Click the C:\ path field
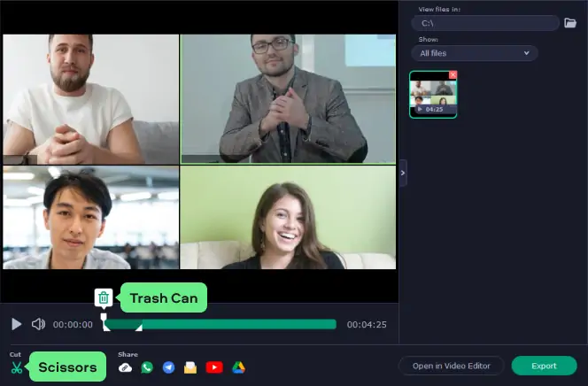Viewport: 588px width, 386px height. click(x=485, y=23)
